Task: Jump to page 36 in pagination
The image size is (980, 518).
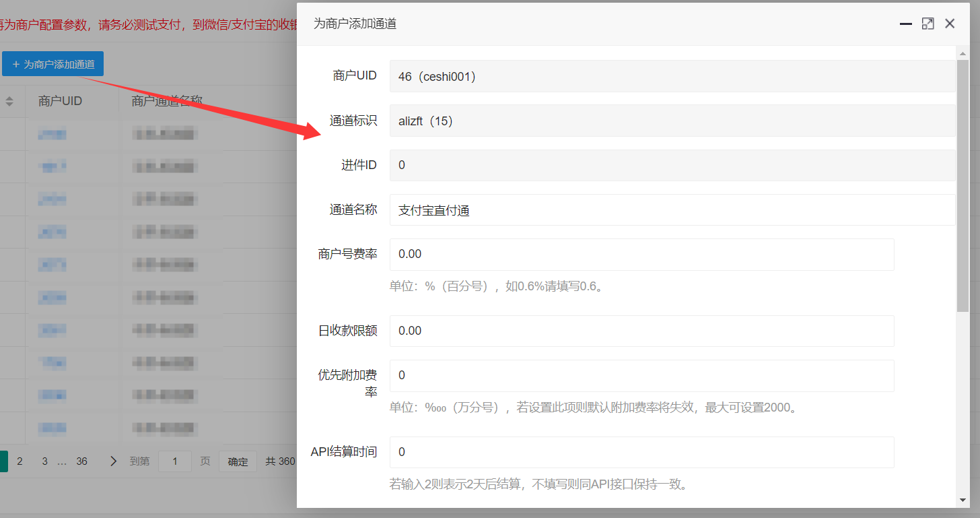Action: pyautogui.click(x=81, y=461)
